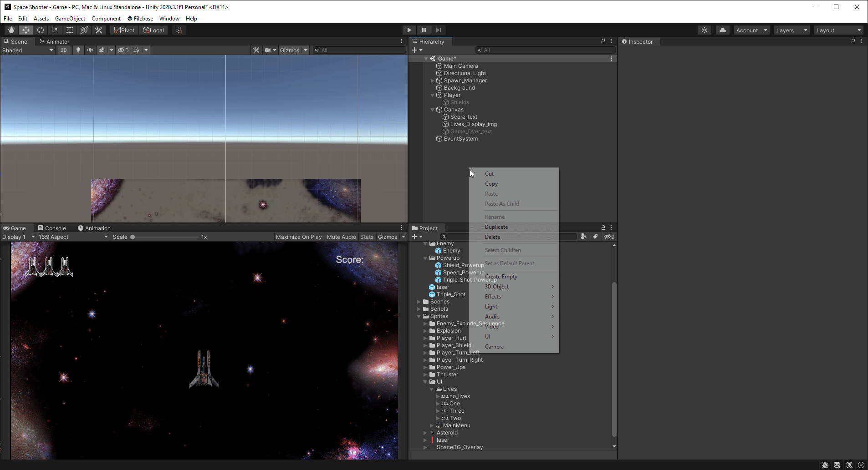Select the Hand tool in toolbar
This screenshot has width=868, height=470.
coord(11,30)
